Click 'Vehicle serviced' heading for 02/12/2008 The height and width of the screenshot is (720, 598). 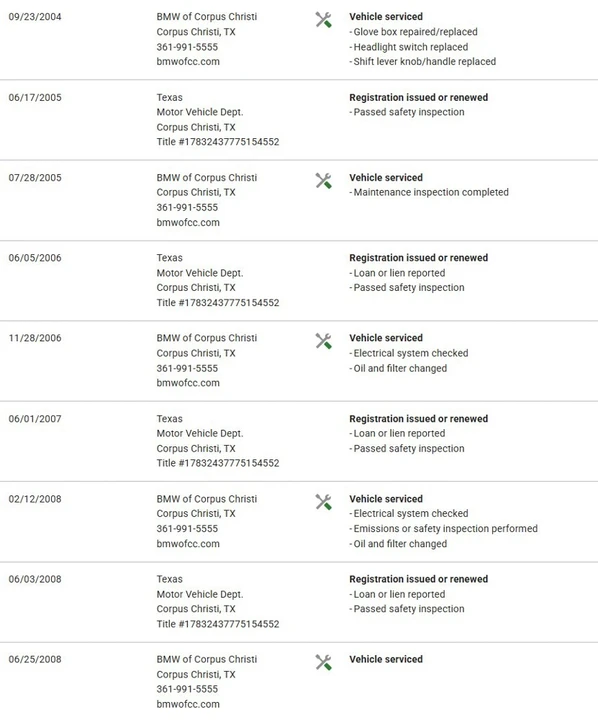point(386,499)
